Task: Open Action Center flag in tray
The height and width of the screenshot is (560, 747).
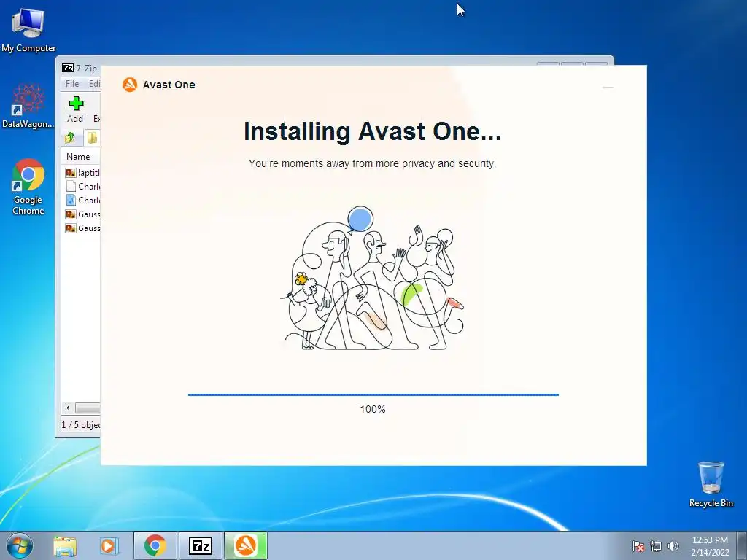Action: (638, 546)
